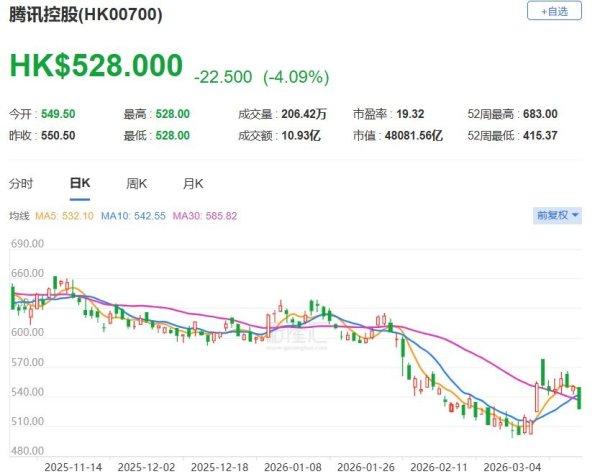Viewport: 600px width, 474px height.
Task: Click the 510.00 y-axis label
Action: click(27, 421)
